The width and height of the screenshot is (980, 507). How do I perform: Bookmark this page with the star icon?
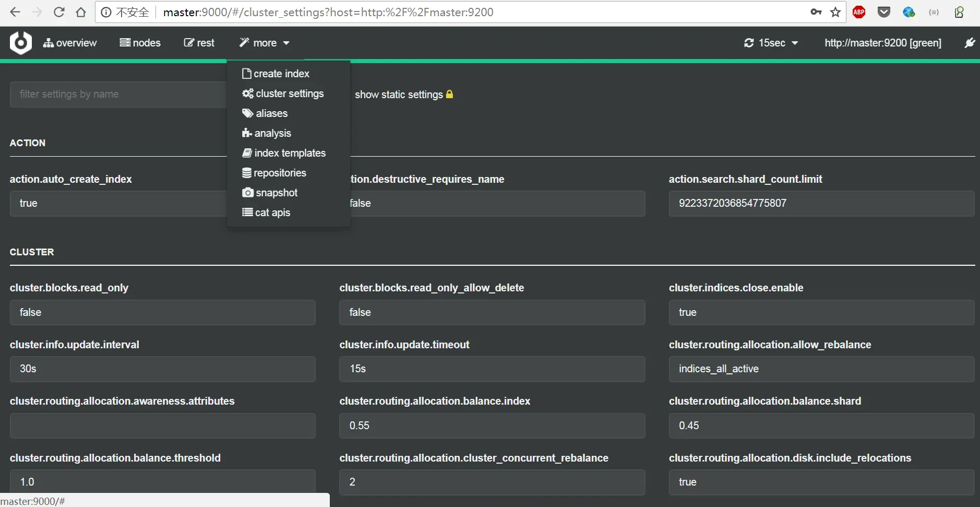click(835, 12)
